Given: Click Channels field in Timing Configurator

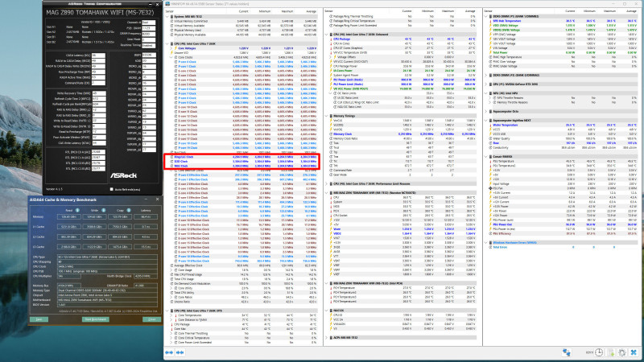Looking at the screenshot, I should click(149, 23).
